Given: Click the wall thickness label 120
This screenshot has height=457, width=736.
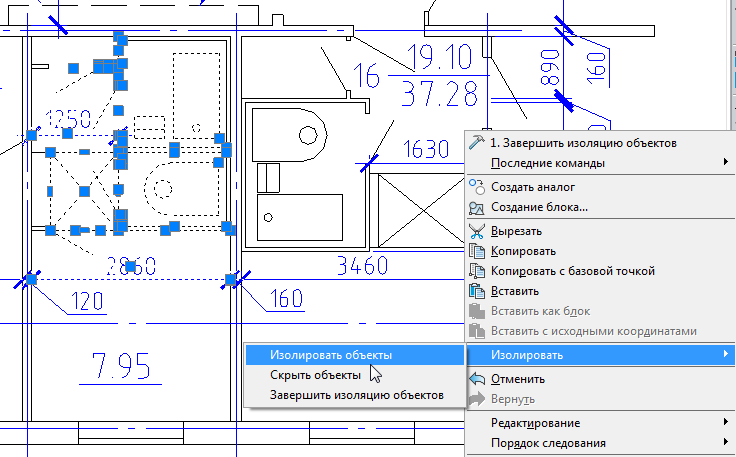Looking at the screenshot, I should pos(87,301).
